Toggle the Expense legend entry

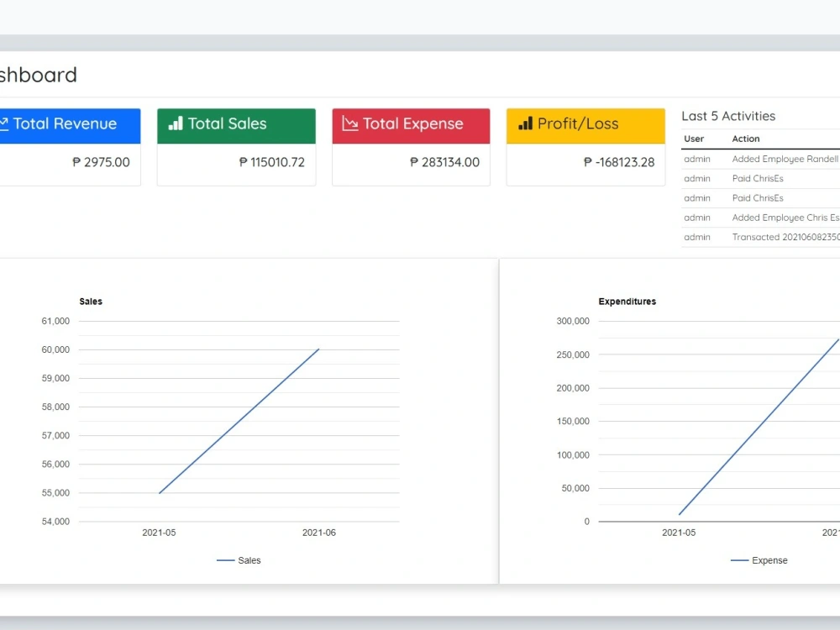point(759,560)
